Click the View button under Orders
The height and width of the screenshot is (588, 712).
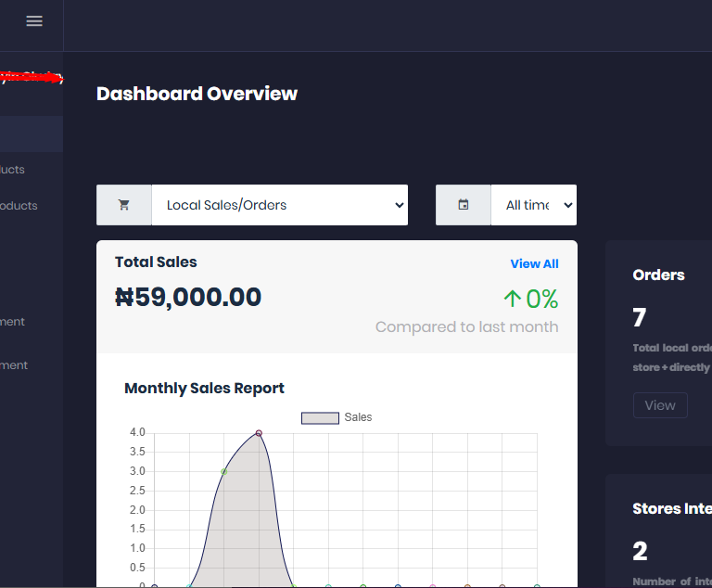click(x=660, y=405)
